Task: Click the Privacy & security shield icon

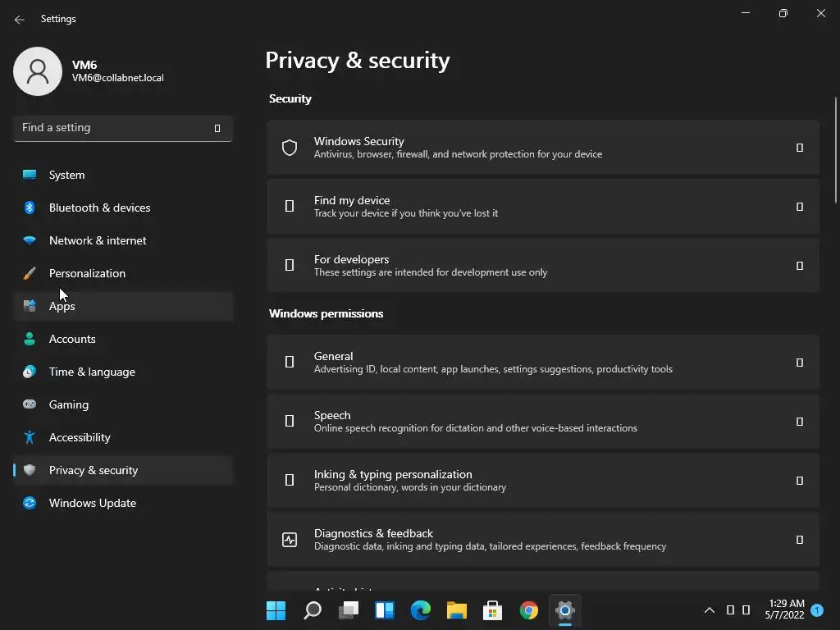Action: (x=30, y=470)
